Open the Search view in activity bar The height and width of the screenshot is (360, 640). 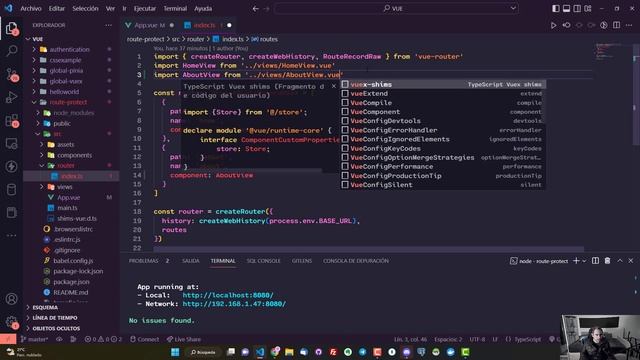pos(11,51)
